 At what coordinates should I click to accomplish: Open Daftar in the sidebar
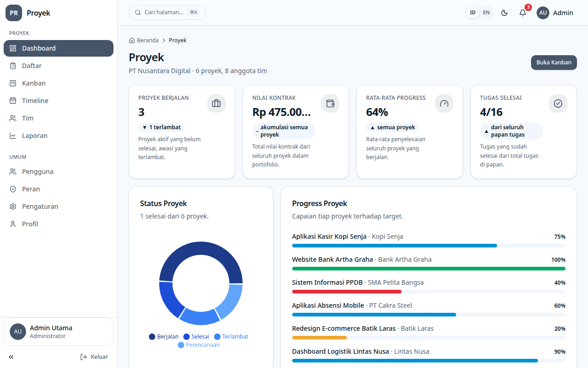tap(58, 66)
